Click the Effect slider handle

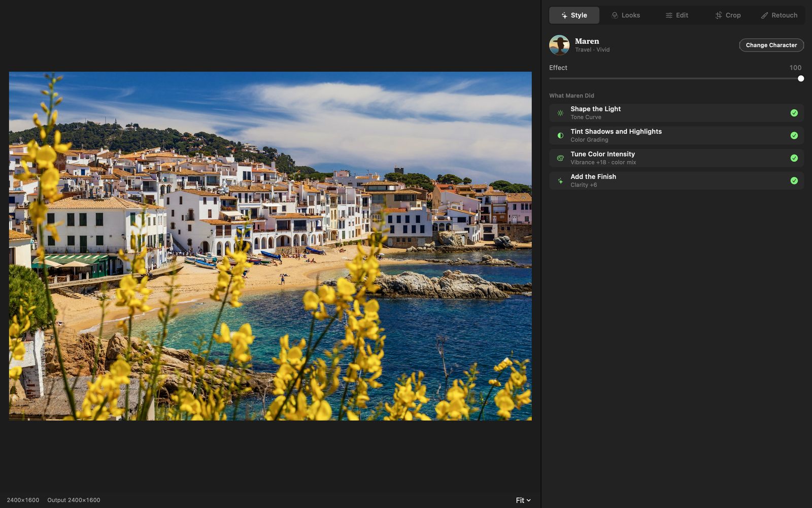pos(801,79)
